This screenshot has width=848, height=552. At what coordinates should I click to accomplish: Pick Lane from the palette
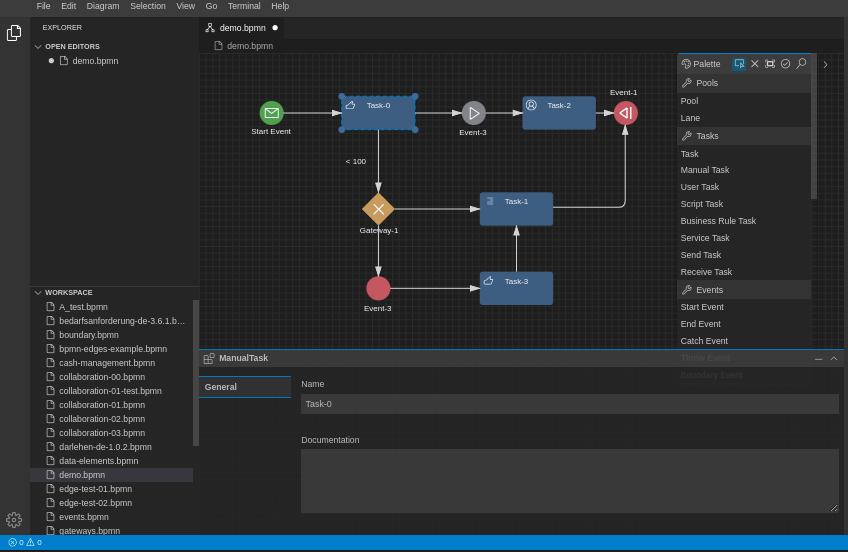(x=744, y=118)
